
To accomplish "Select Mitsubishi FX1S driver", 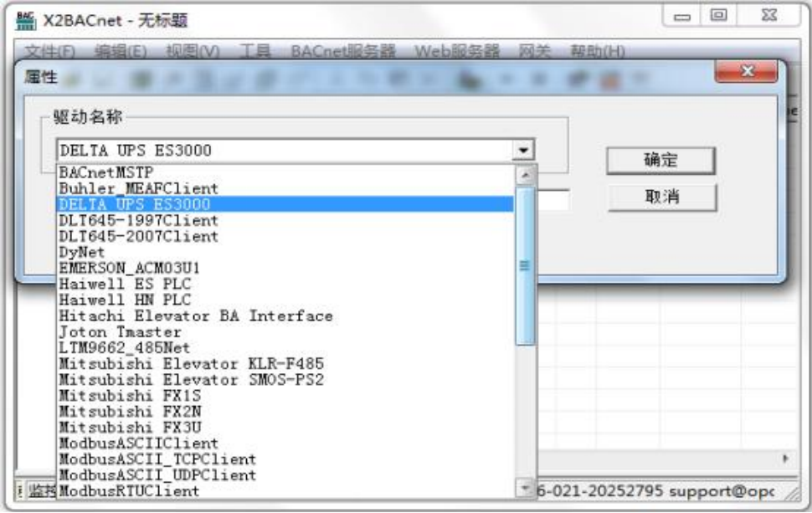I will pos(285,396).
